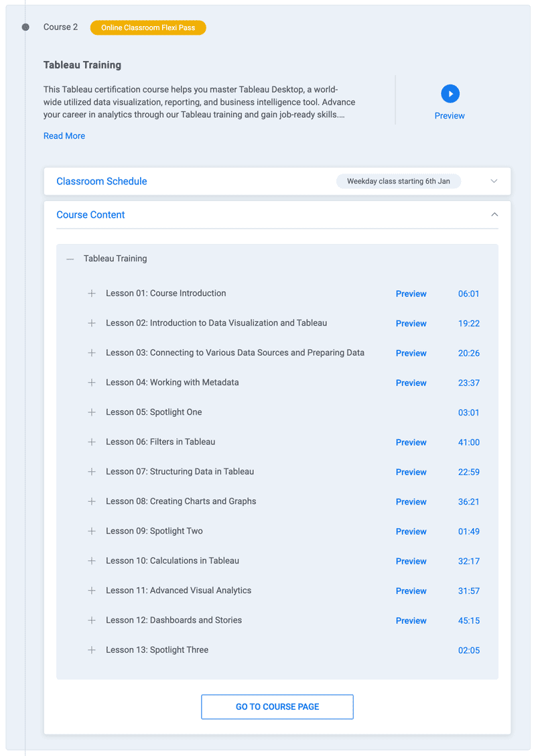The width and height of the screenshot is (536, 756).
Task: Click Lesson 06 duration 41:00
Action: [468, 442]
